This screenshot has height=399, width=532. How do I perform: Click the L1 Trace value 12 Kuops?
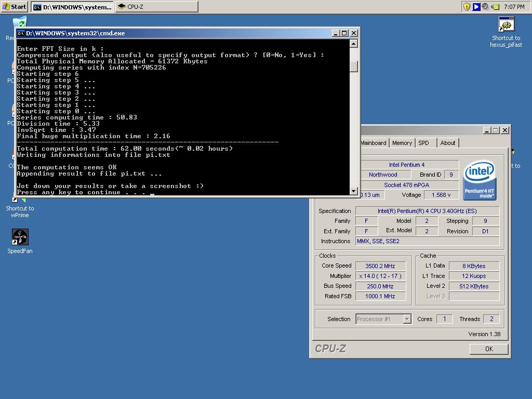(474, 276)
